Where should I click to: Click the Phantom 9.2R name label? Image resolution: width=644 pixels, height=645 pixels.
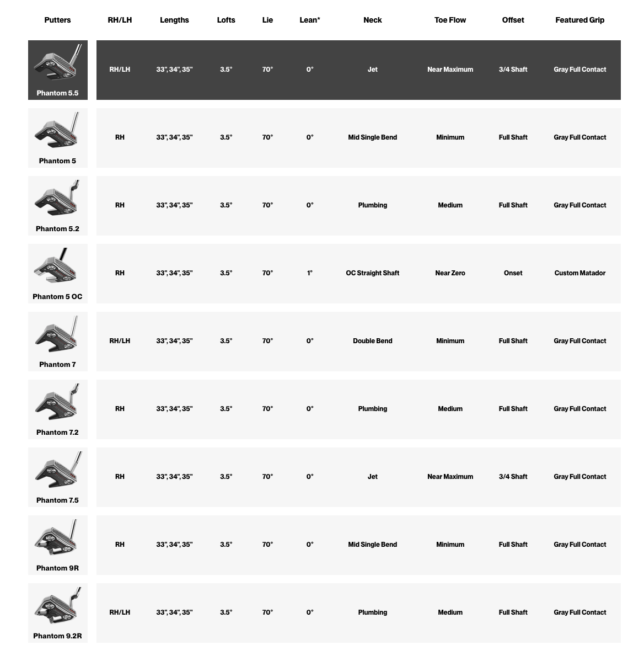57,636
